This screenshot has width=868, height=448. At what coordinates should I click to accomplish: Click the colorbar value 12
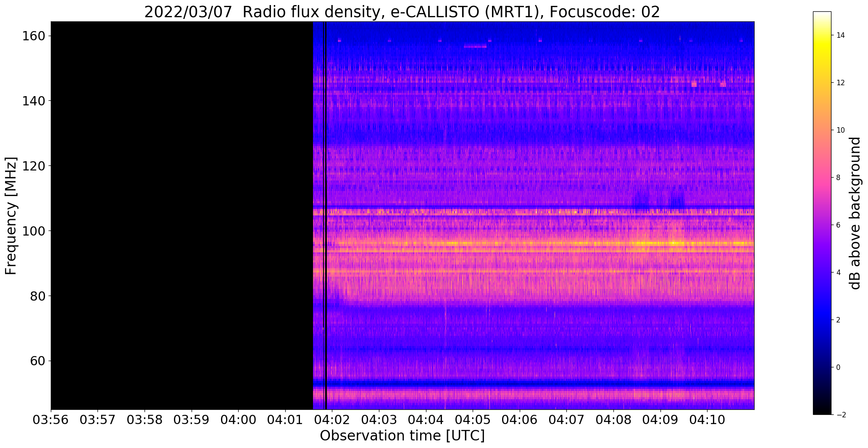pyautogui.click(x=841, y=83)
